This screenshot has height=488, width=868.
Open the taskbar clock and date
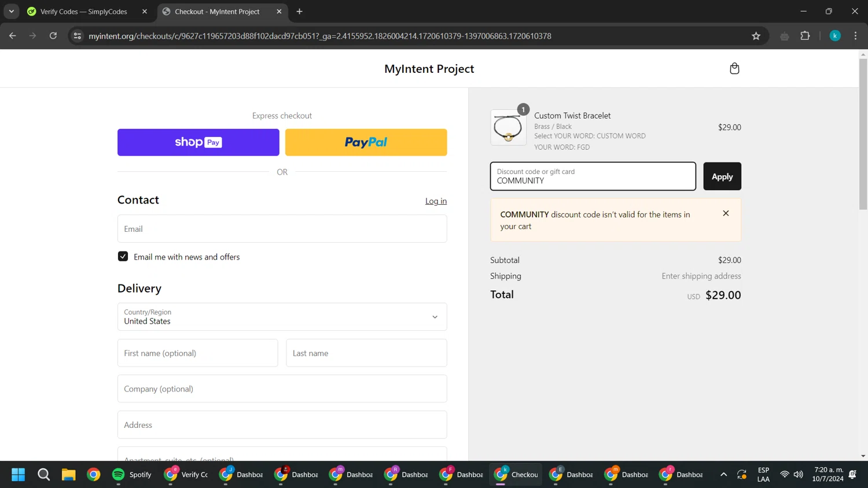point(827,475)
